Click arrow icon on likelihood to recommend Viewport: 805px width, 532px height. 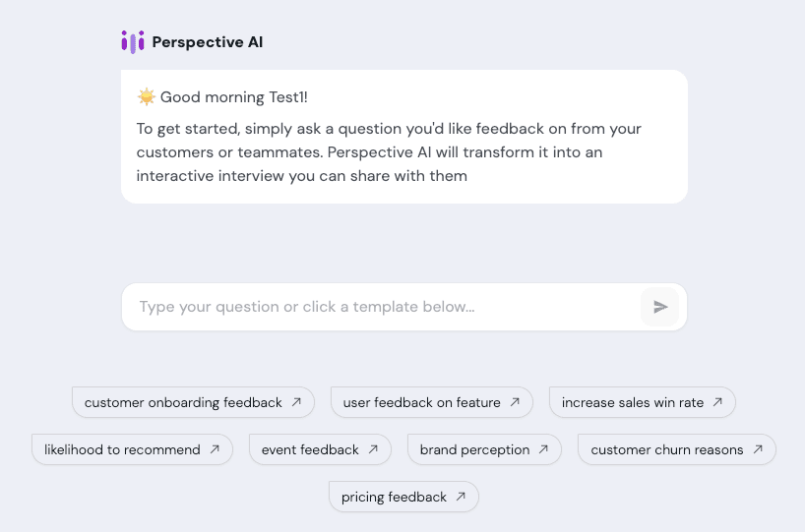coord(215,449)
